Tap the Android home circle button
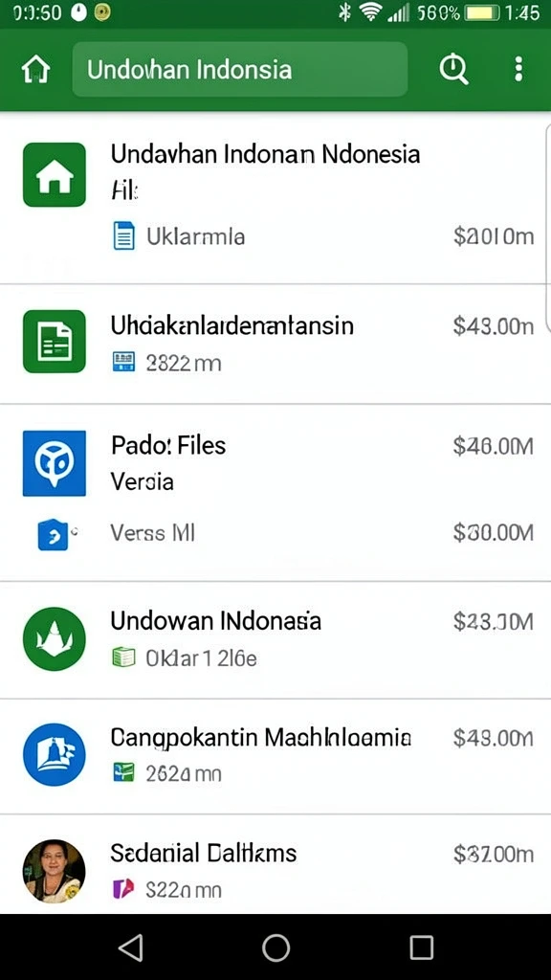This screenshot has width=551, height=980. 275,947
